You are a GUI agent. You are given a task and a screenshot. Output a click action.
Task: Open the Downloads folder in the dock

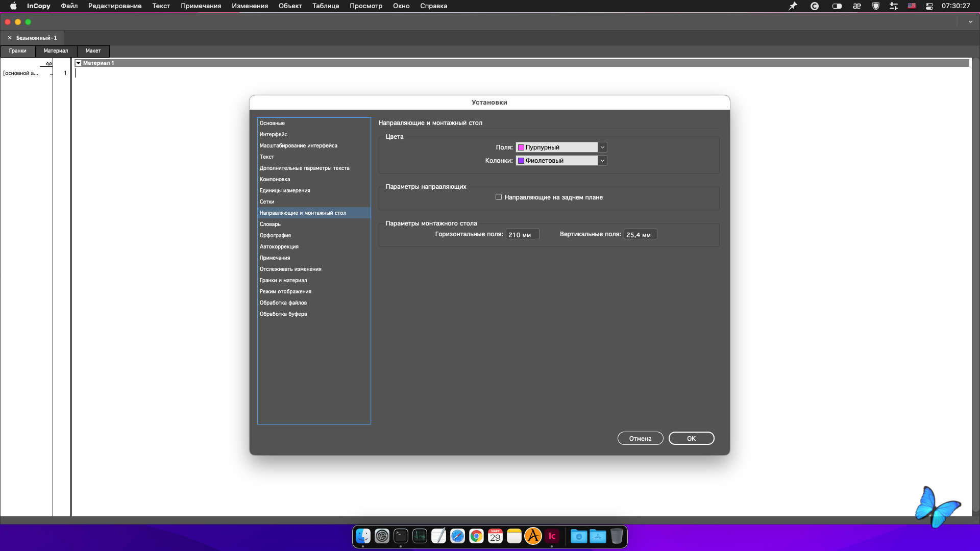point(579,536)
